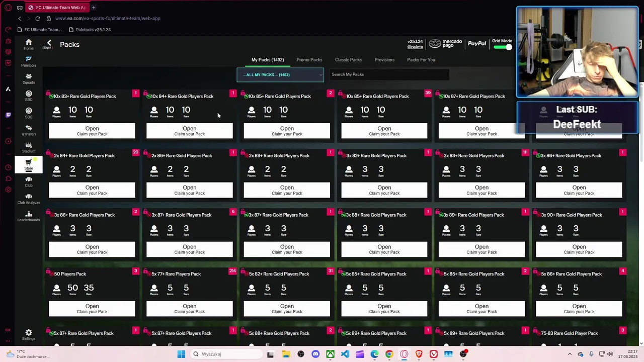
Task: Click browser back navigation arrow
Action: tap(20, 19)
